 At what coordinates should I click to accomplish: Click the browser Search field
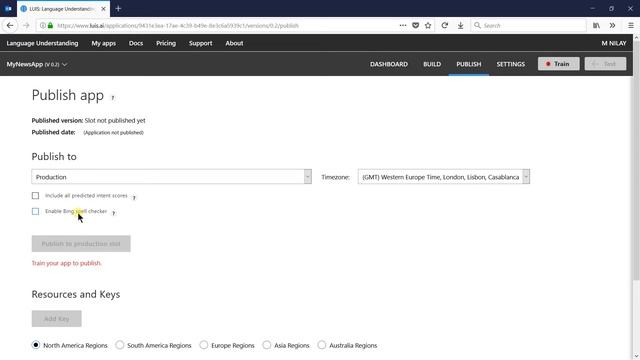529,25
